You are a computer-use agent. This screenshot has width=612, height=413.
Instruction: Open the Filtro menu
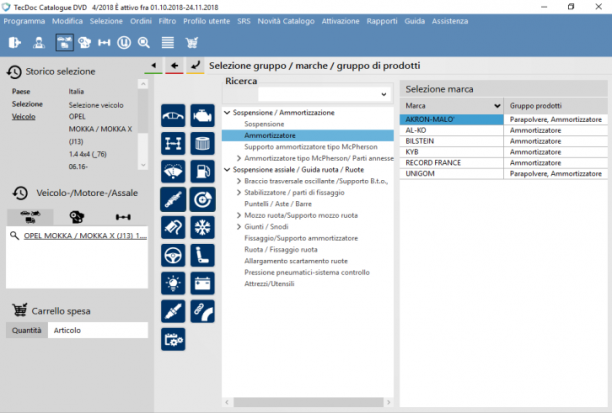(167, 21)
